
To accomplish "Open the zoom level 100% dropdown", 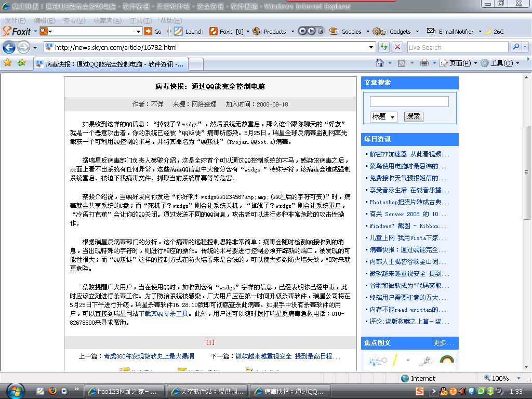I will tap(518, 378).
